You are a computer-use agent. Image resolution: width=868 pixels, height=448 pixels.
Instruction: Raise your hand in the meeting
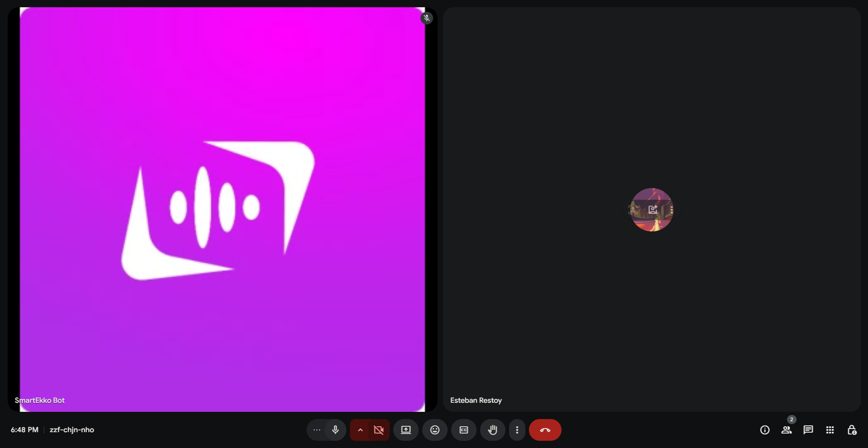point(492,430)
